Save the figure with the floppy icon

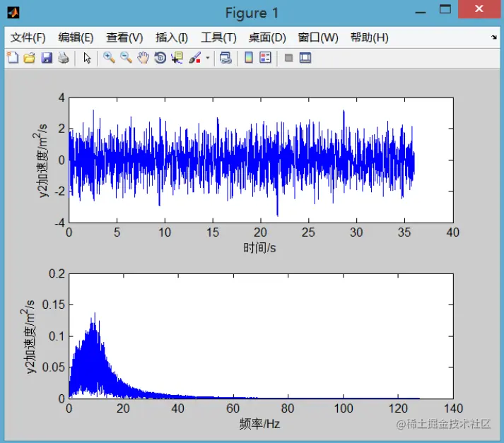(47, 58)
